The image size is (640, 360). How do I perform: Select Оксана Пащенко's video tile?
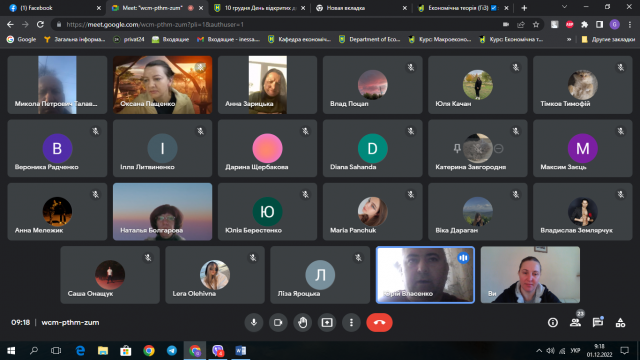[x=162, y=85]
